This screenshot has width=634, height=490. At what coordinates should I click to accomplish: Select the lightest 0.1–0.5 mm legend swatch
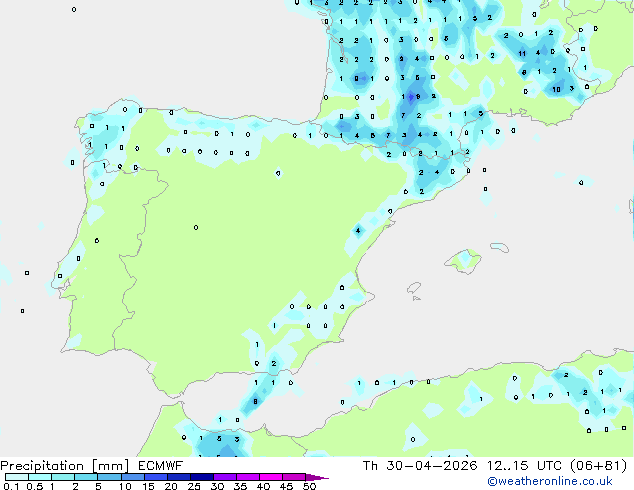17,477
